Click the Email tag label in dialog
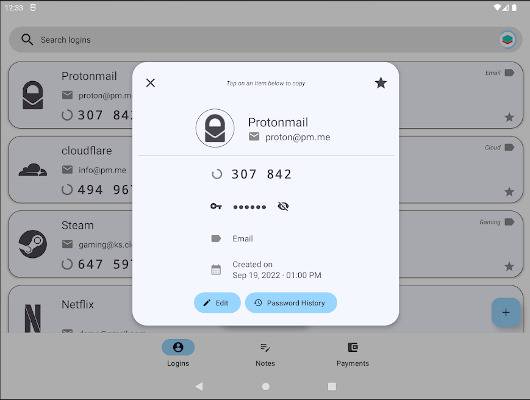Viewport: 530px width, 400px height. tap(243, 239)
